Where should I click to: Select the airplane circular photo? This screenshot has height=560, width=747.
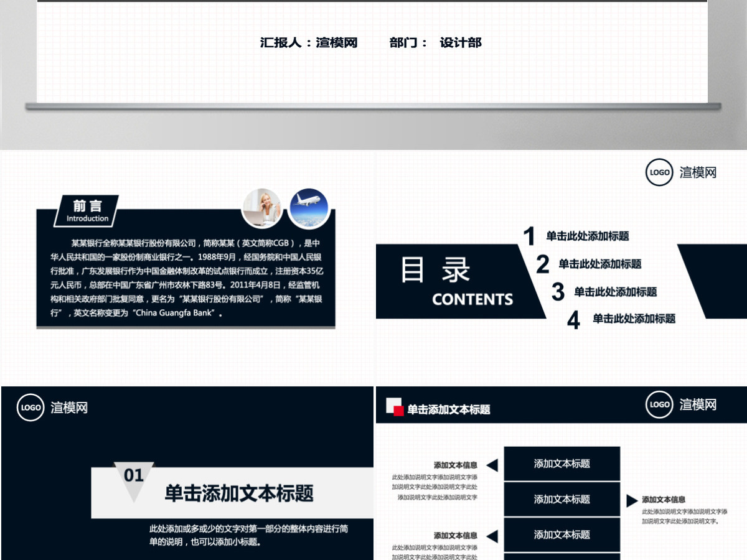tap(309, 208)
